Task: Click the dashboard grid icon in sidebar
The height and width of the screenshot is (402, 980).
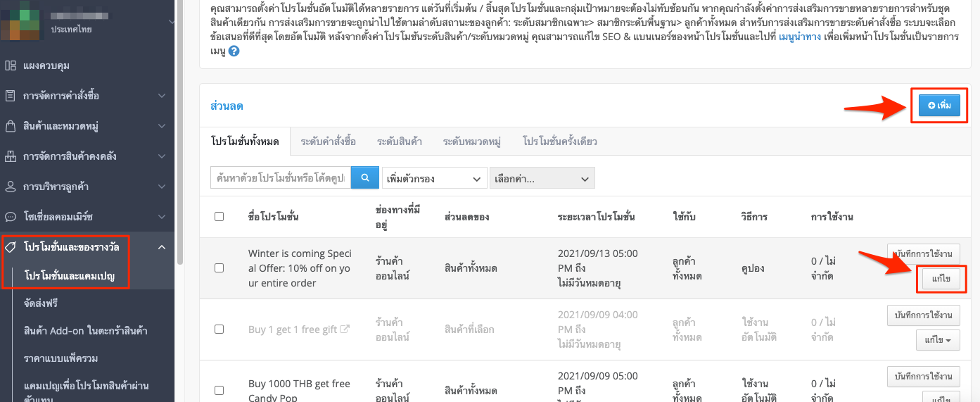Action: (11, 65)
